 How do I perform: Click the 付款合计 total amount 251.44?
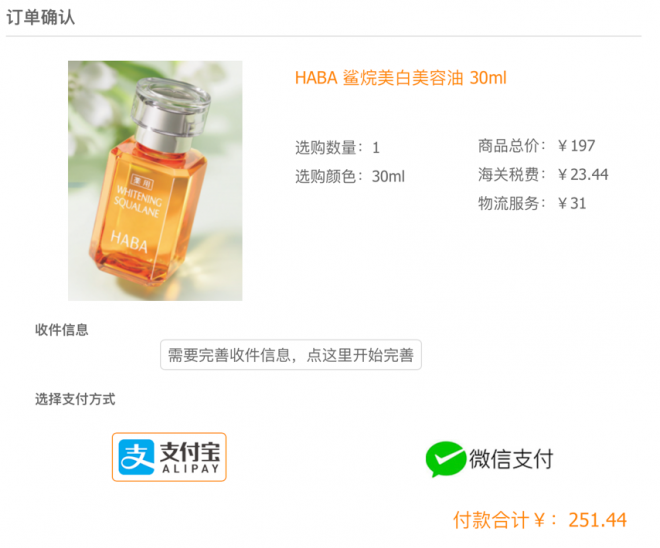tap(597, 520)
